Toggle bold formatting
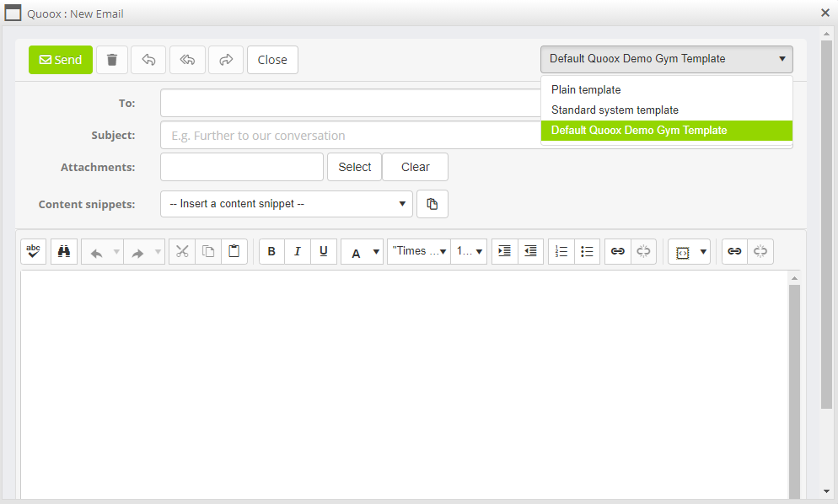Viewport: 838px width, 504px height. (271, 251)
